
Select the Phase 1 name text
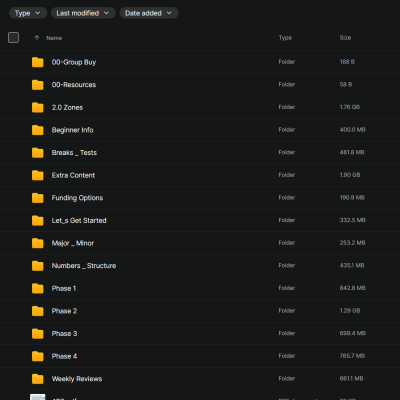tap(64, 288)
